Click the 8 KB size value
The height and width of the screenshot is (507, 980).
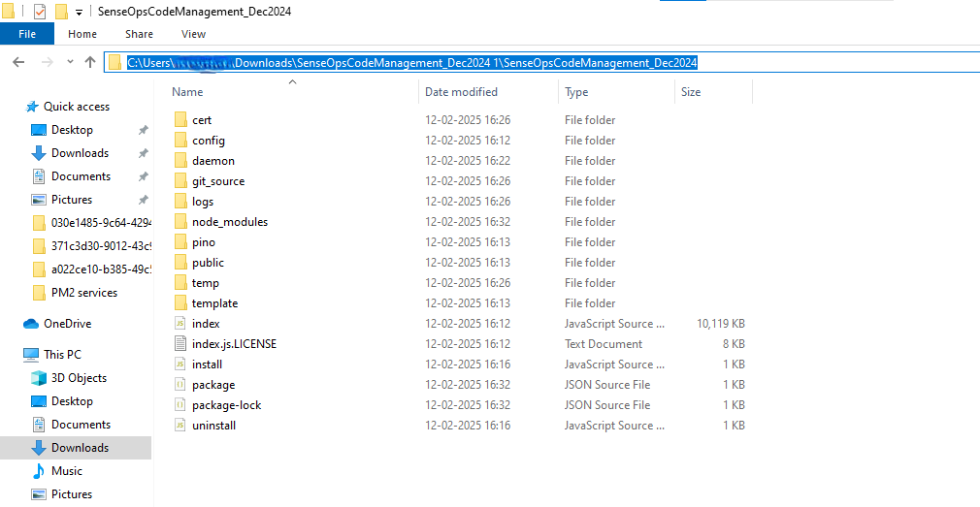pyautogui.click(x=732, y=344)
